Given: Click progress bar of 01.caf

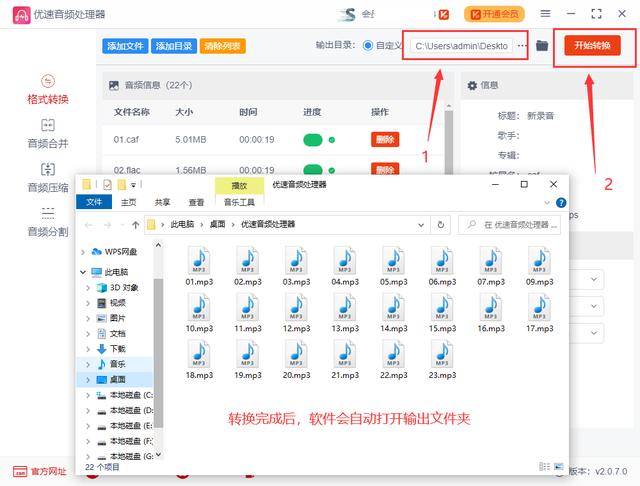Looking at the screenshot, I should (x=313, y=140).
